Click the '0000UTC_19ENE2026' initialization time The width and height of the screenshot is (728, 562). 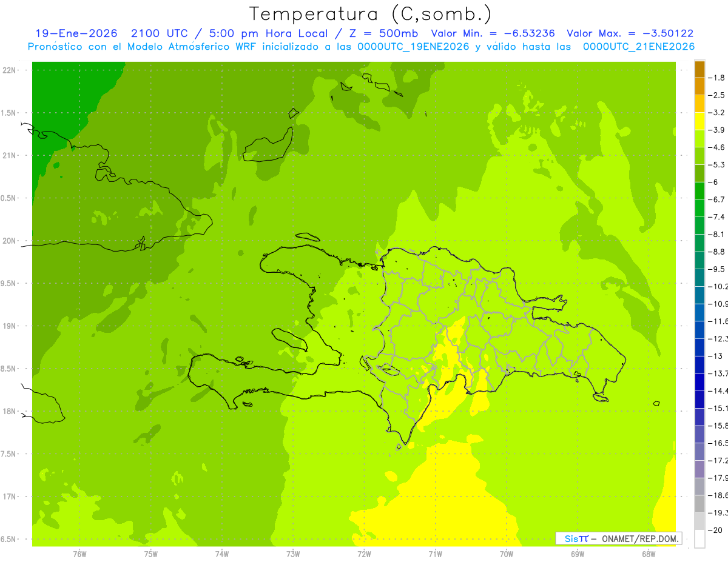pyautogui.click(x=413, y=47)
